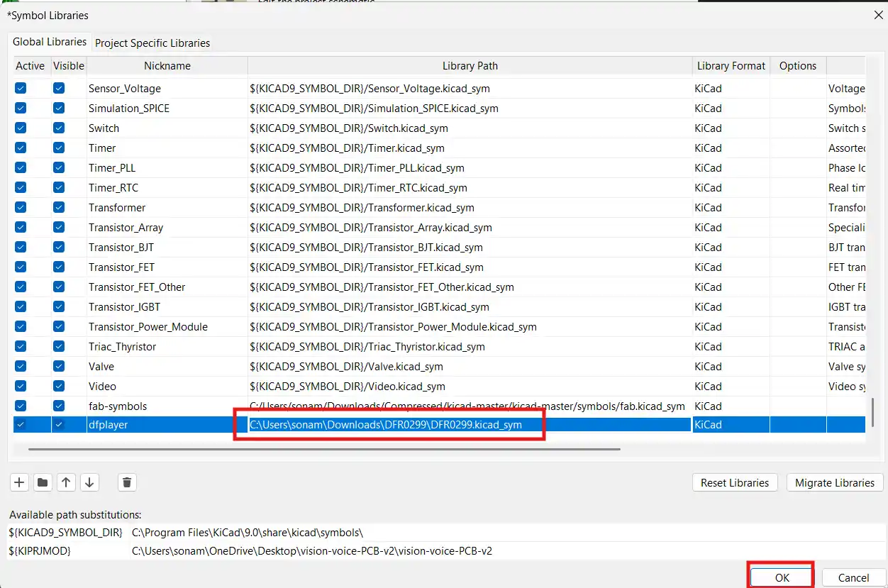The width and height of the screenshot is (888, 588).
Task: Click the horizontal scrollbar of the table
Action: click(x=324, y=448)
